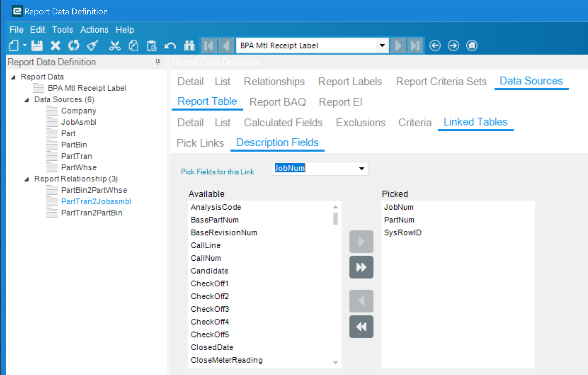Go to the last record
588x375 pixels.
(x=415, y=46)
